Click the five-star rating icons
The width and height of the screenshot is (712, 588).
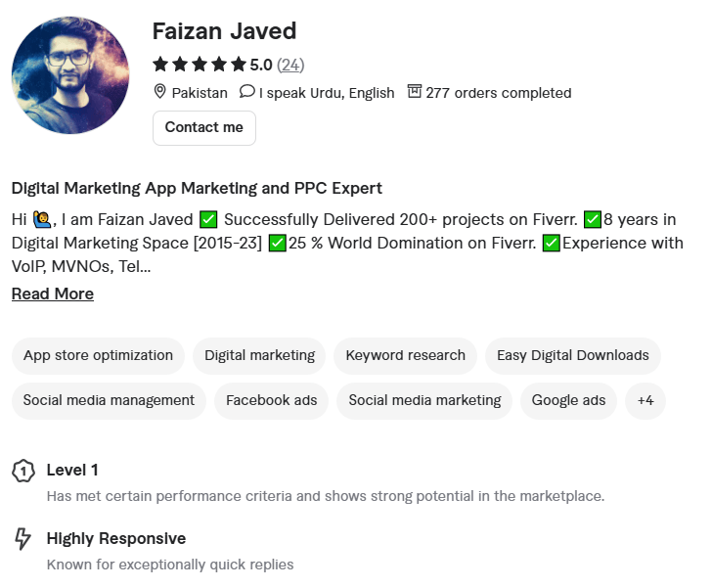[x=199, y=65]
